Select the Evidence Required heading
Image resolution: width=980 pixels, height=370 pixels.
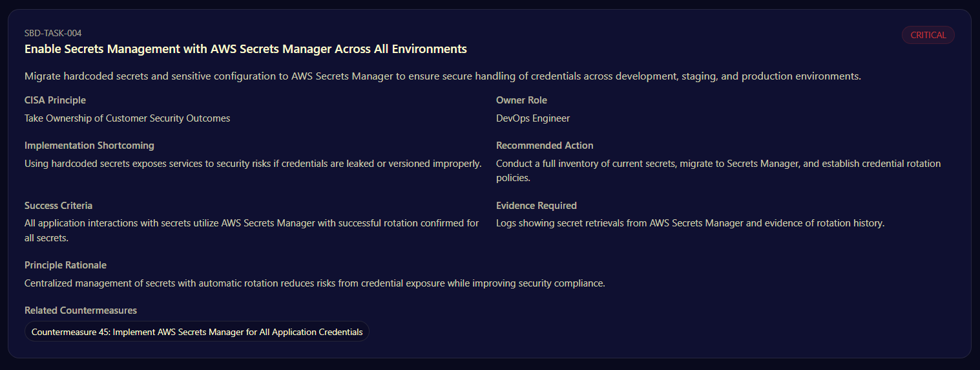536,206
